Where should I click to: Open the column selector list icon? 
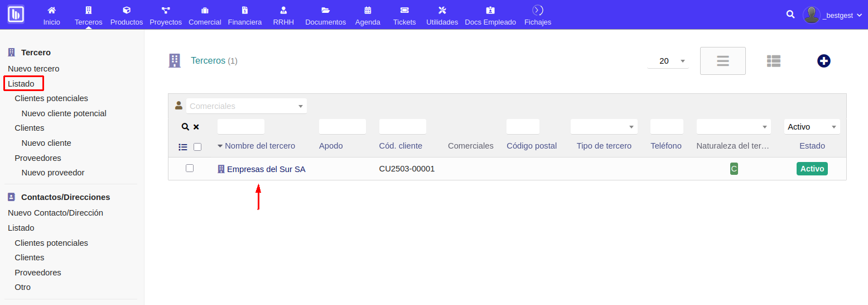click(x=183, y=147)
